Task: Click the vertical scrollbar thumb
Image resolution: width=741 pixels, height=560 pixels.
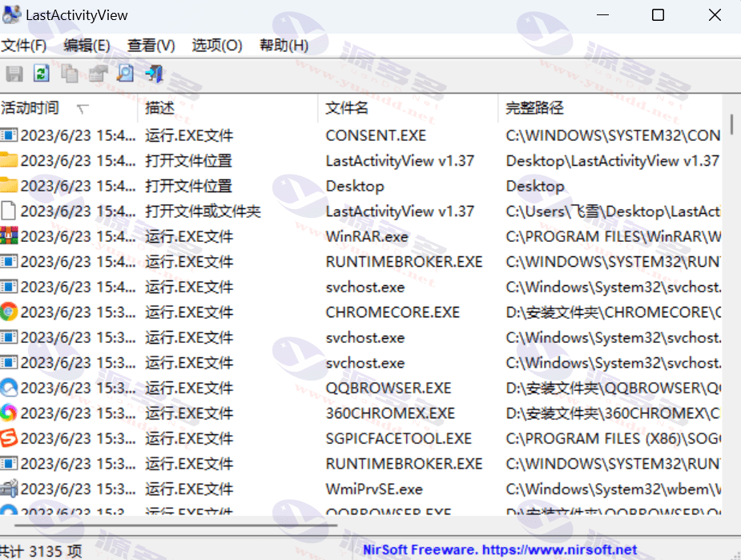Action: click(731, 124)
